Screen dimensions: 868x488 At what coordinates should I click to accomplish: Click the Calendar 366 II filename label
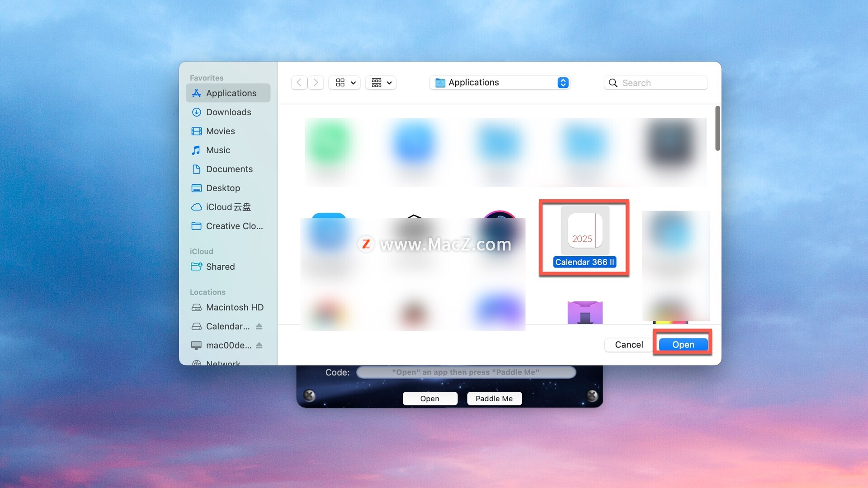pyautogui.click(x=585, y=262)
